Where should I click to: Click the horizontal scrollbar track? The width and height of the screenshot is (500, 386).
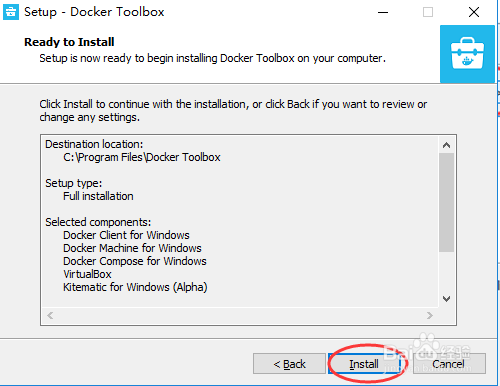pos(240,315)
